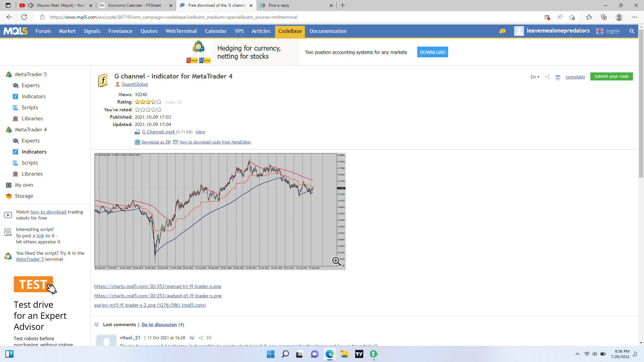The height and width of the screenshot is (362, 644).
Task: Open the EN language dropdown
Action: (535, 77)
